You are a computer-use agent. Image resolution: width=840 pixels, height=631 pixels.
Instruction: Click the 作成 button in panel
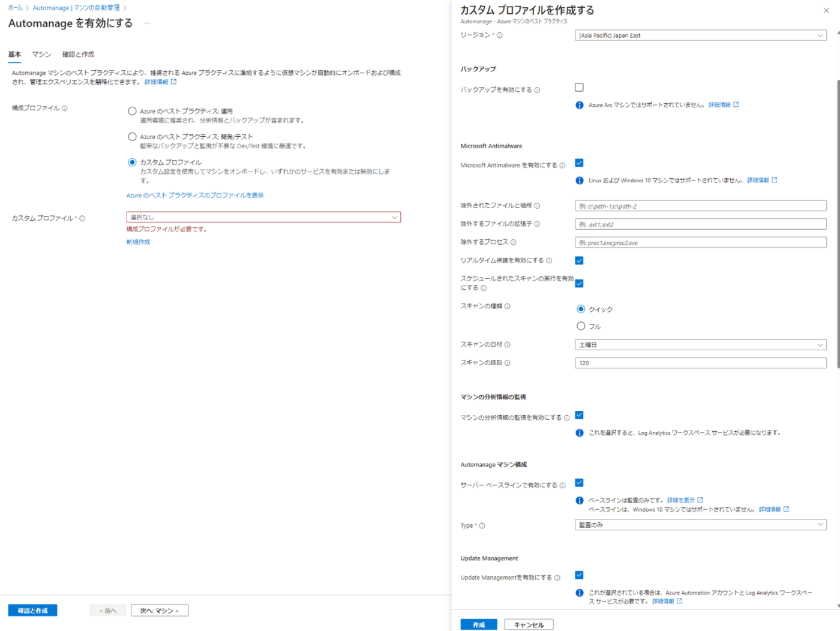point(479,624)
